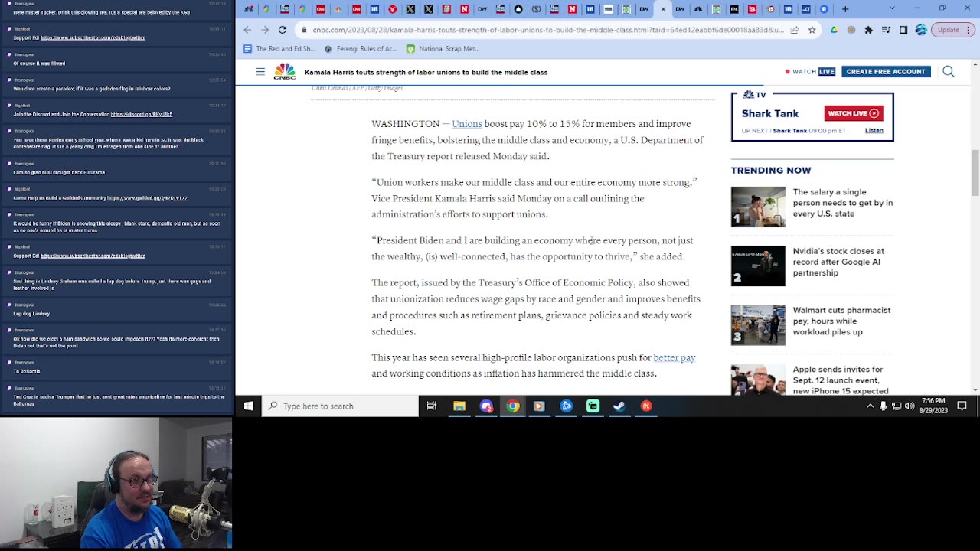980x551 pixels.
Task: Open 'Ferengi Rules of Ac...' bookmark
Action: click(x=361, y=48)
